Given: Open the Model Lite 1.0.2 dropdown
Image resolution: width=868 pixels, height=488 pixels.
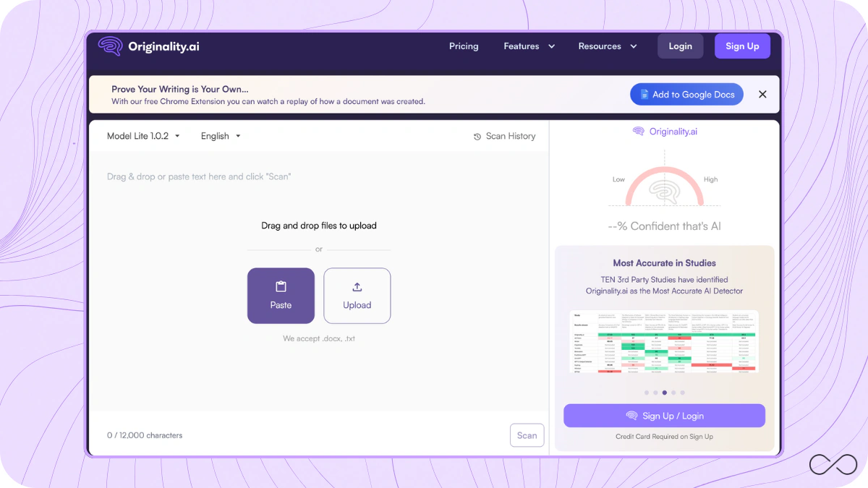Looking at the screenshot, I should point(143,136).
